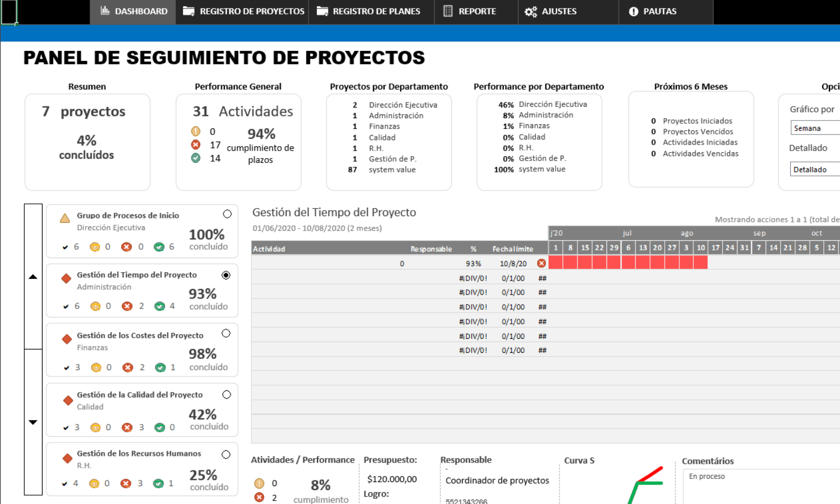840x504 pixels.
Task: Click the Dirección Ejecutiva 46% performance row
Action: tap(543, 104)
